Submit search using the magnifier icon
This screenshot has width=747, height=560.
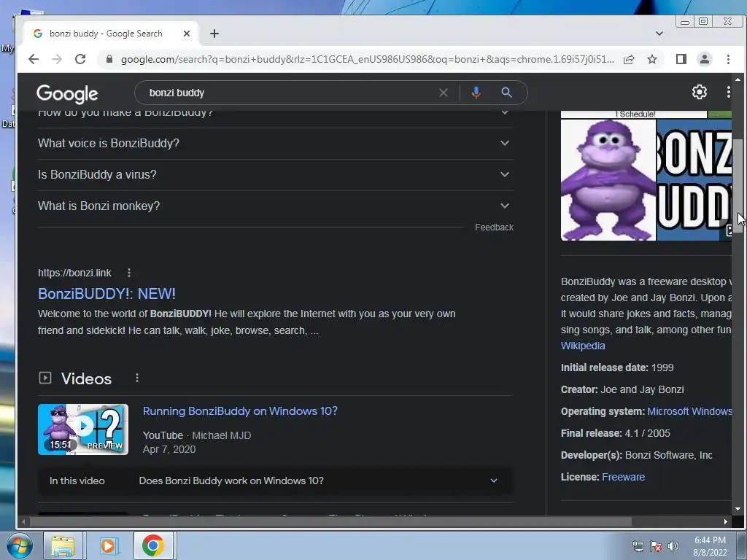[506, 93]
